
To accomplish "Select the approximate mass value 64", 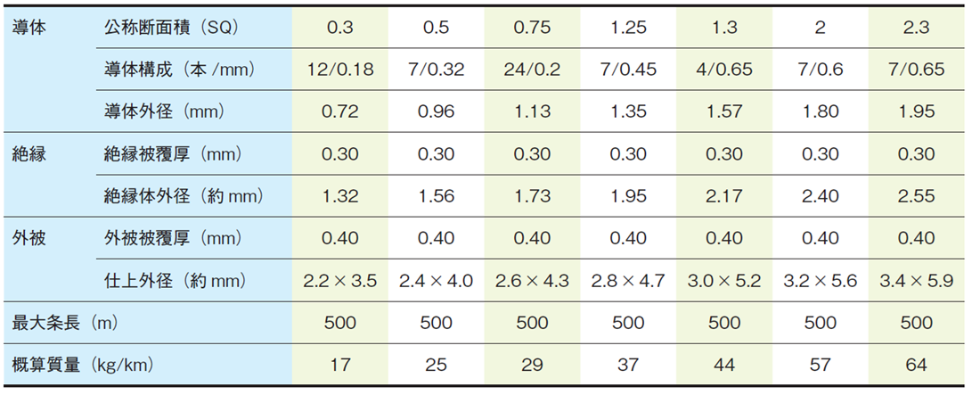I will (x=917, y=365).
